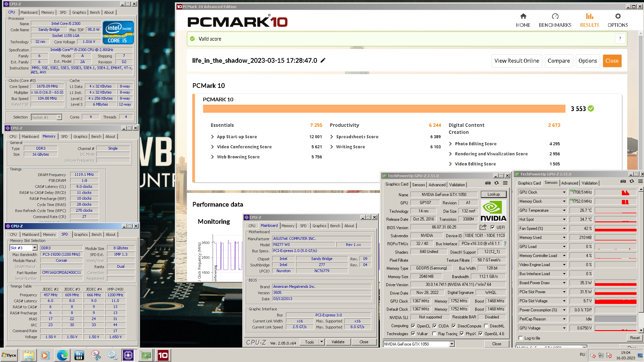Launch Microsoft Edge from taskbar
644x362 pixels.
point(62,355)
